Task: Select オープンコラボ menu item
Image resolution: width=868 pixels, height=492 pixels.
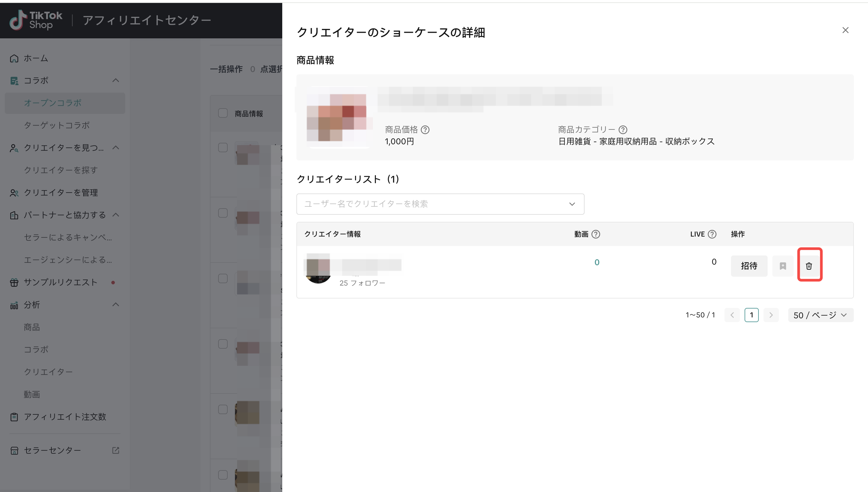Action: [x=65, y=103]
